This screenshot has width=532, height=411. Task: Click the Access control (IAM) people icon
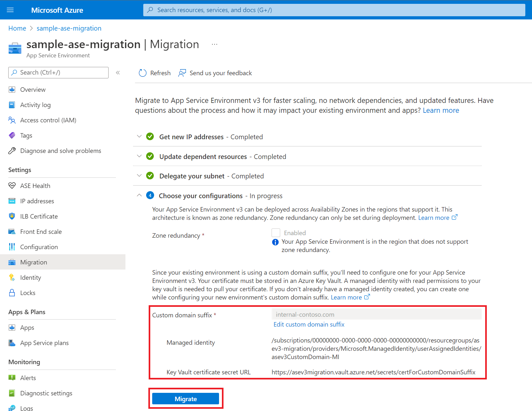click(12, 120)
